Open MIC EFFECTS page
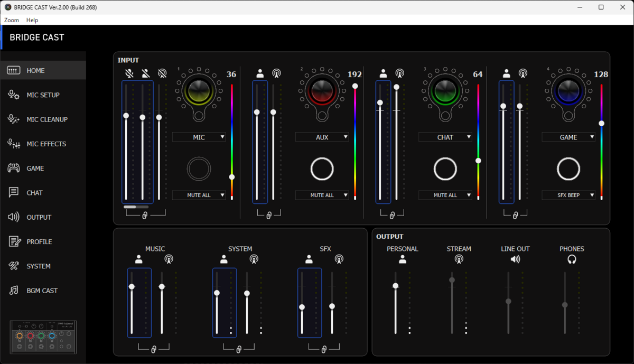Screen dimensions: 634x364 (43, 144)
